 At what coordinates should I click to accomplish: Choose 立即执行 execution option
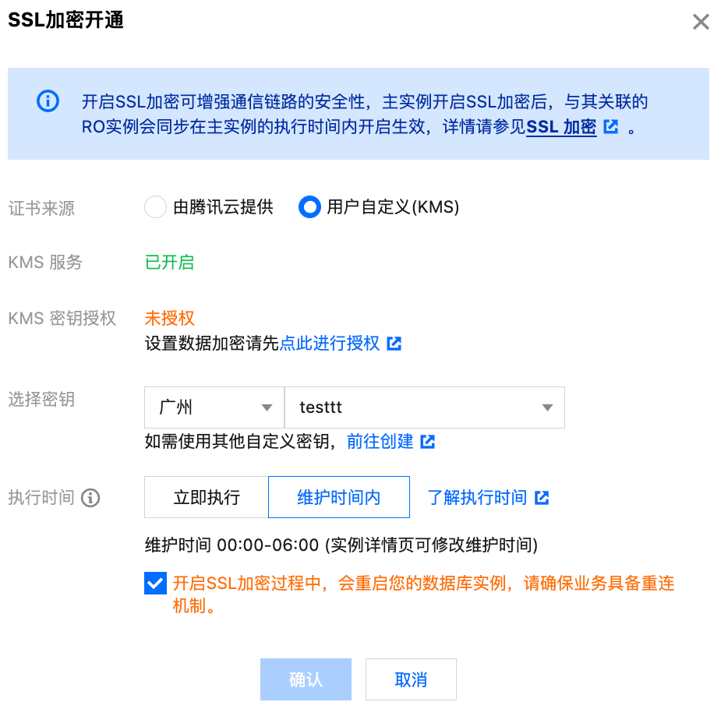207,498
